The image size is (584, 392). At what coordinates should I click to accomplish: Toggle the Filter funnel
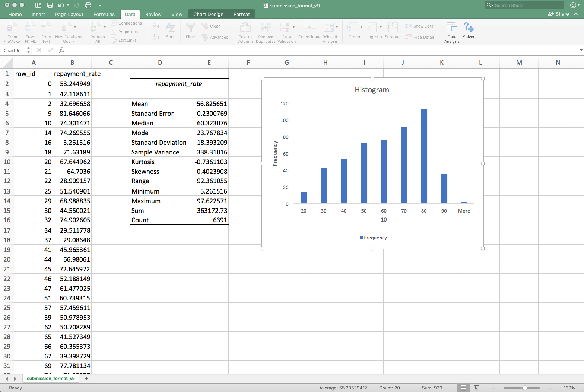point(190,31)
